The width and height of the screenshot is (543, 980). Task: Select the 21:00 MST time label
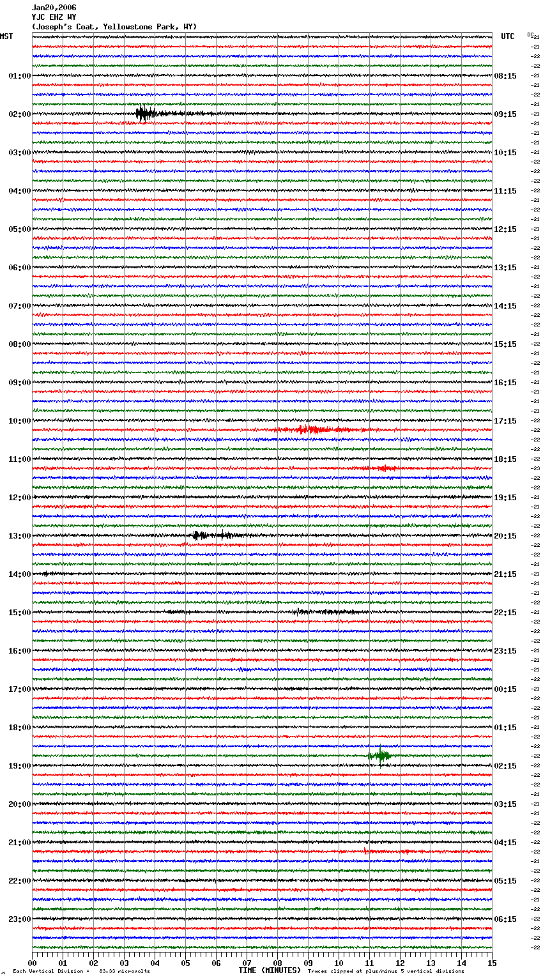(x=19, y=843)
